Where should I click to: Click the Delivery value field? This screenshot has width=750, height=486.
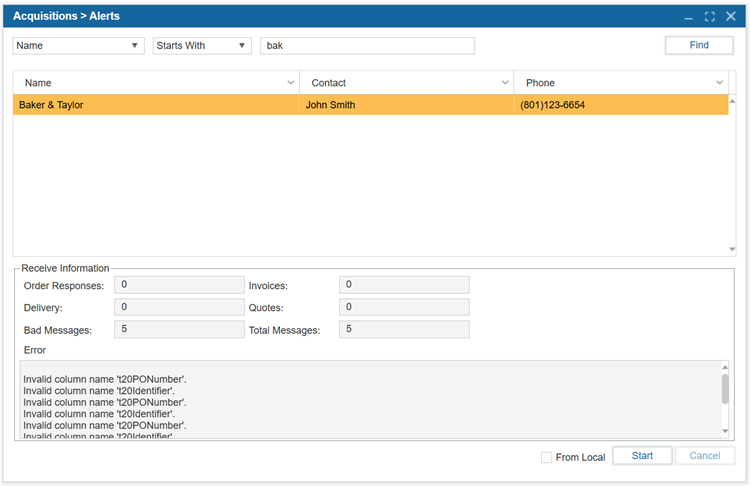[x=179, y=307]
